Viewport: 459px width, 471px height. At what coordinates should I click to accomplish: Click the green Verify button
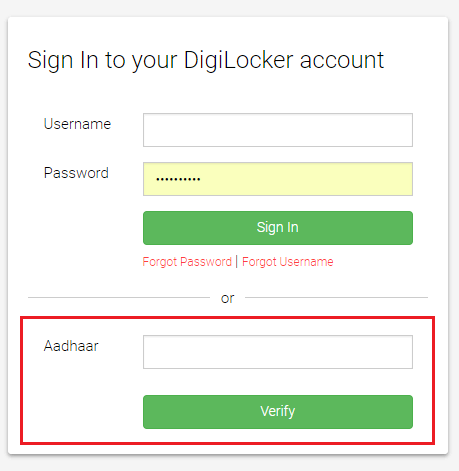click(278, 412)
